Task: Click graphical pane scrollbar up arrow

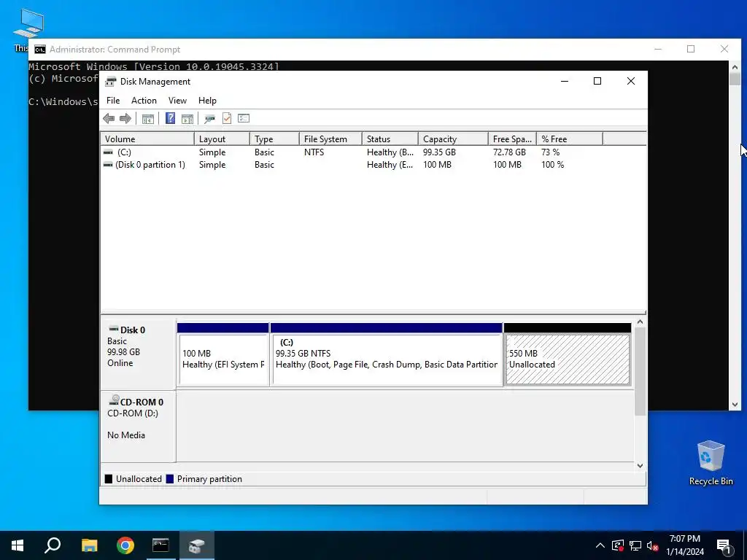Action: [x=640, y=322]
